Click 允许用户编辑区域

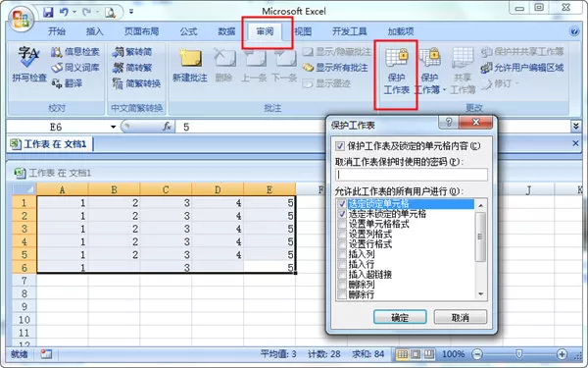522,68
